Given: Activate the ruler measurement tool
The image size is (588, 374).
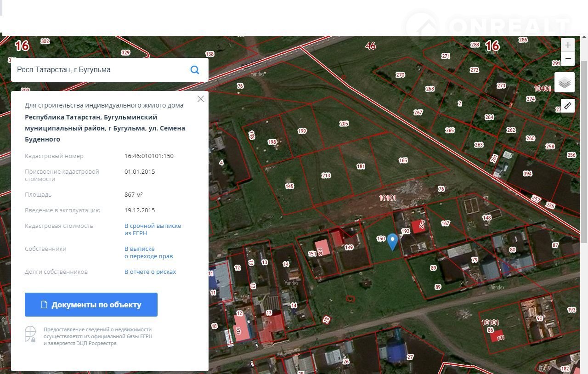Looking at the screenshot, I should 568,106.
